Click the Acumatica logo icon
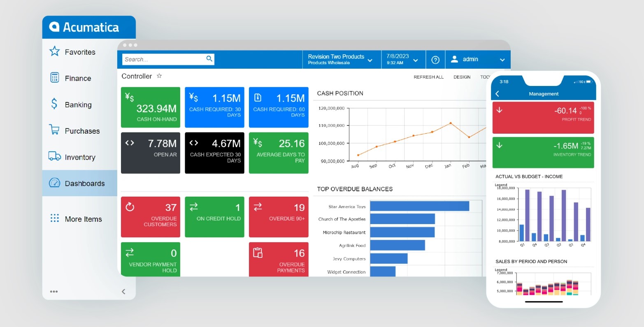 pyautogui.click(x=55, y=27)
